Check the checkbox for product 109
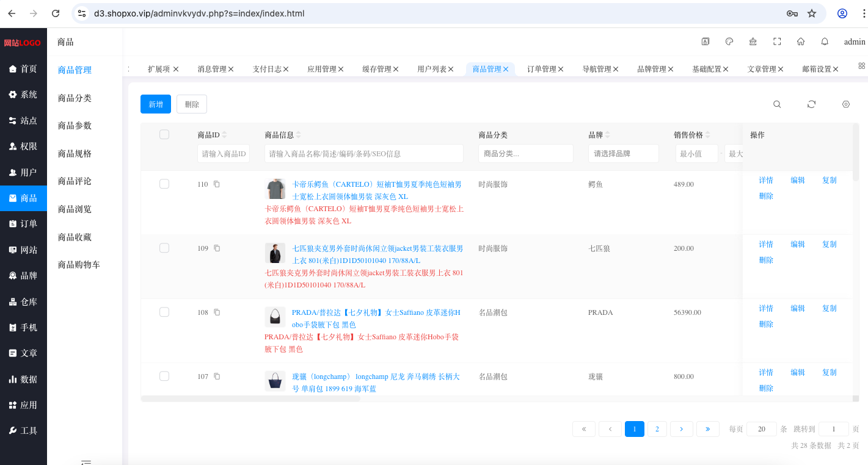The height and width of the screenshot is (465, 868). coord(164,248)
